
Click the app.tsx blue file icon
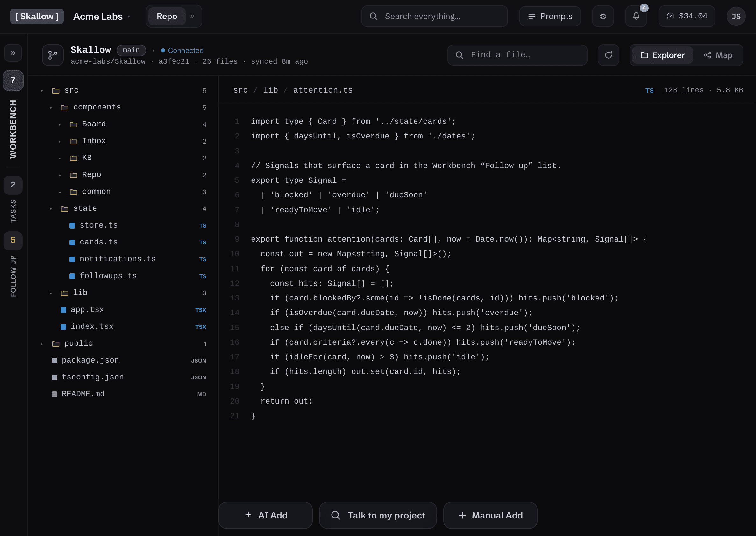(x=63, y=310)
